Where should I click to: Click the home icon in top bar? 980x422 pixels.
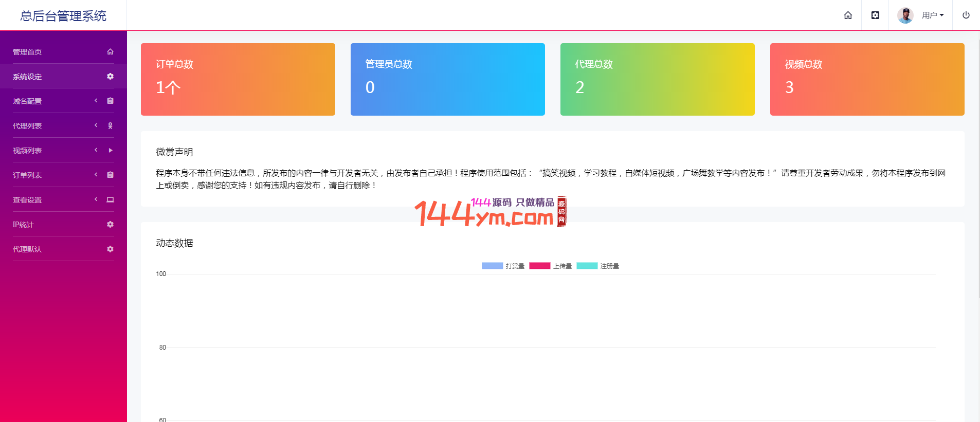(848, 15)
